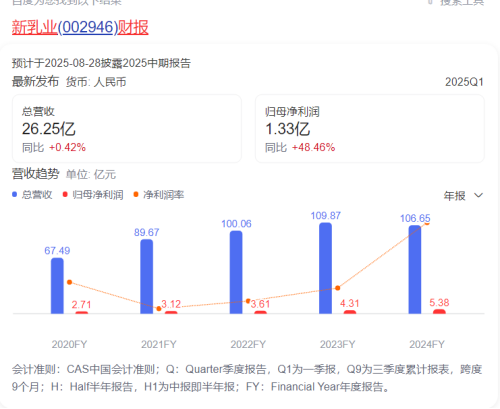
Task: Click the 单位: 亿元 unit label
Action: [91, 174]
